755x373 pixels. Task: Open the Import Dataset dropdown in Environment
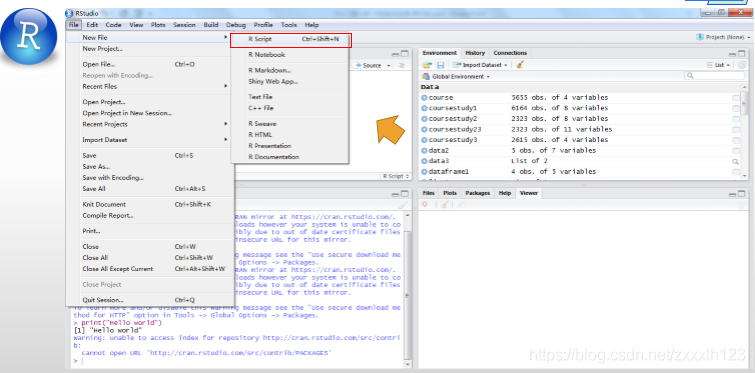click(481, 65)
